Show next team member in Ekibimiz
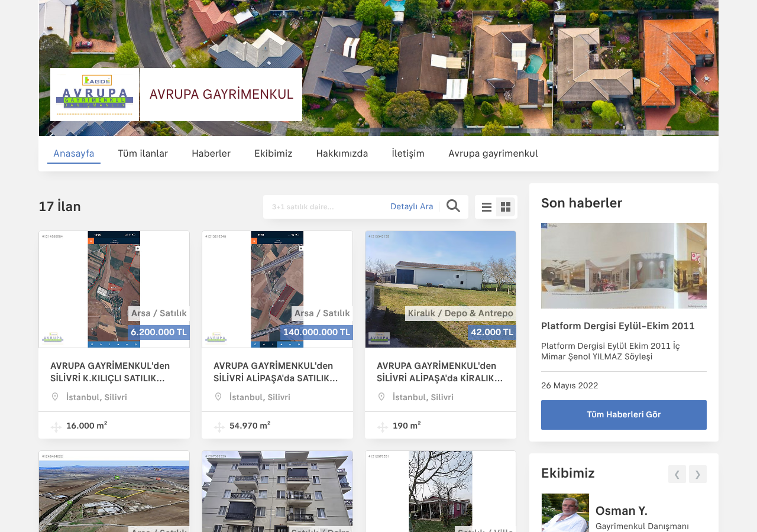 698,474
